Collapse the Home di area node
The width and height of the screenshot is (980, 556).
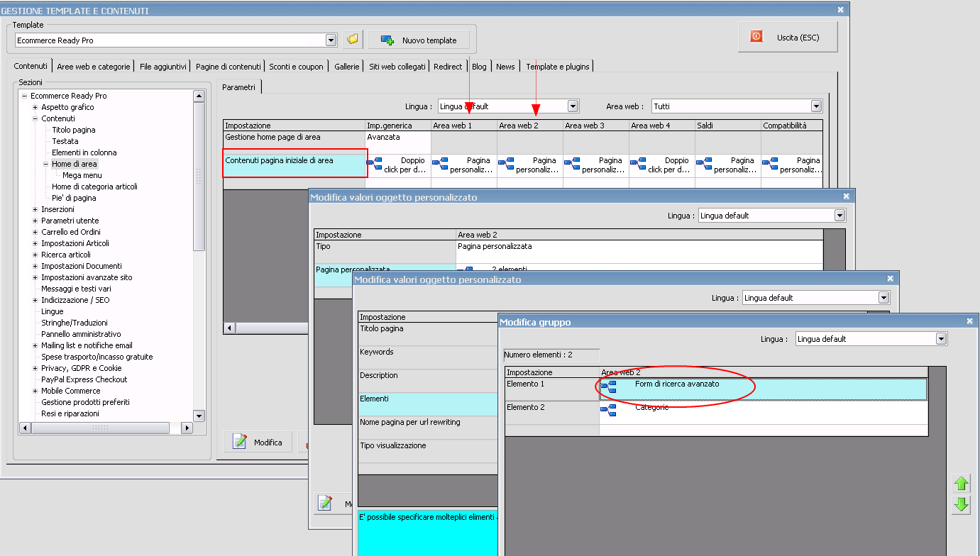pos(46,164)
